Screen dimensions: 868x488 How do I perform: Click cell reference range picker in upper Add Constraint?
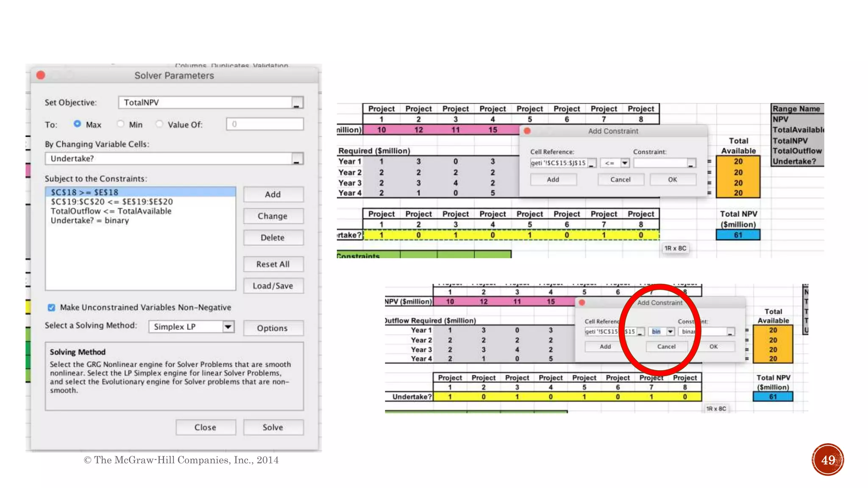pyautogui.click(x=592, y=163)
